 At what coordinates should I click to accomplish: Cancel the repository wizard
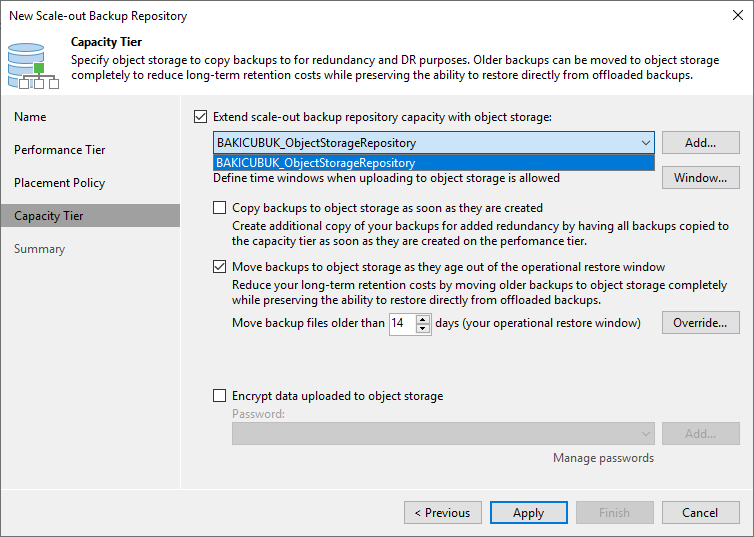[700, 513]
